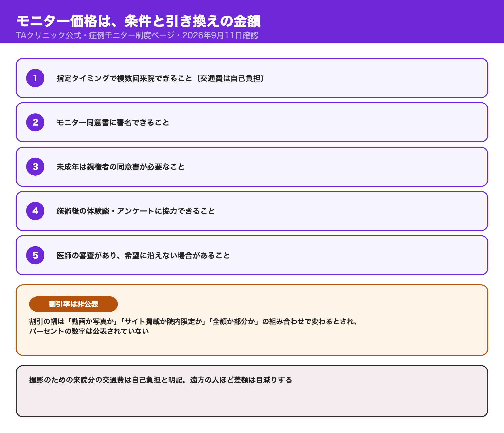Image resolution: width=504 pixels, height=433 pixels.
Task: Click the note 撮影のための来院分の交通費は自己負担と明記
Action: coord(108,380)
